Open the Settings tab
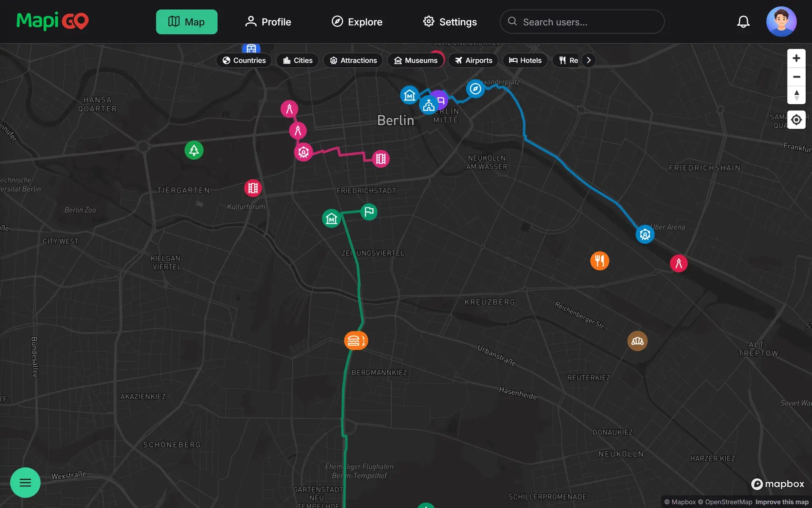Screen dimensions: 812x508 [x=450, y=22]
